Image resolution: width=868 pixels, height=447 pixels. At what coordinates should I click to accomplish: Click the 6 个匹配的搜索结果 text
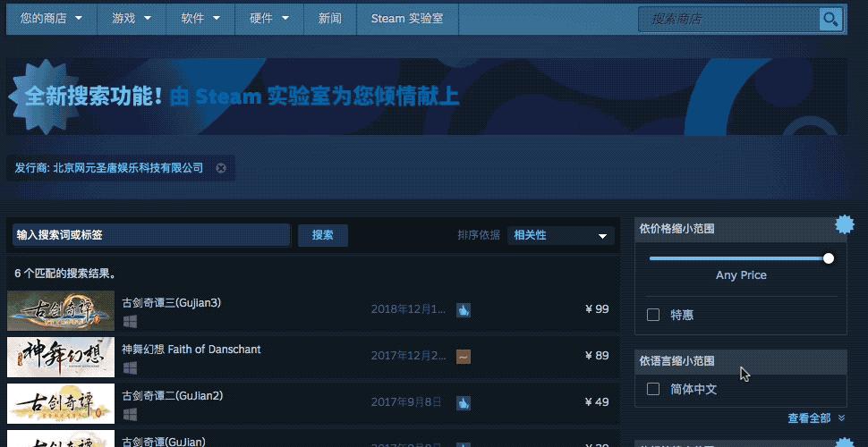[x=65, y=274]
